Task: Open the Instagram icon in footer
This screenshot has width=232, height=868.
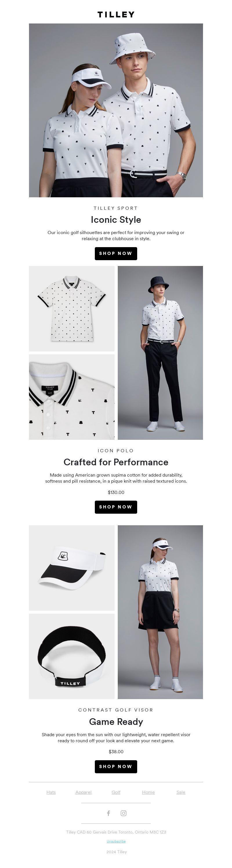Action: point(124,813)
